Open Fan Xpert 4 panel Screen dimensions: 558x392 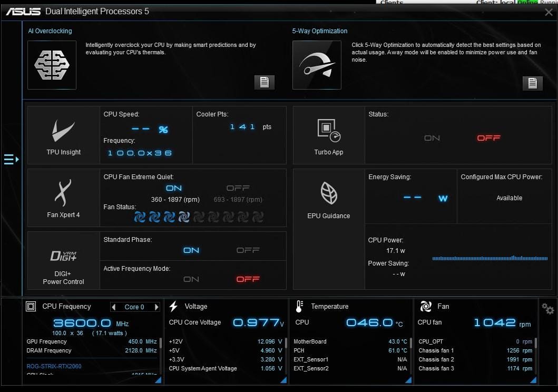point(64,198)
